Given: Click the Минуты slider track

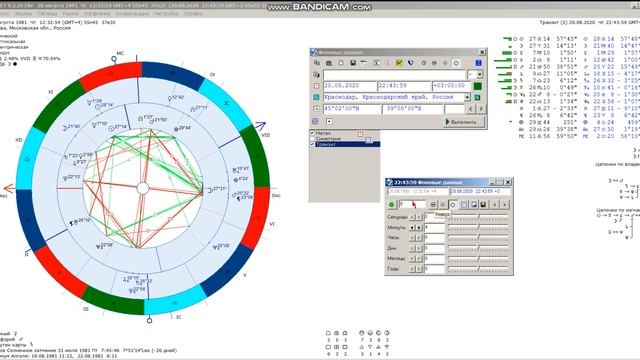Looking at the screenshot, I should tap(478, 227).
